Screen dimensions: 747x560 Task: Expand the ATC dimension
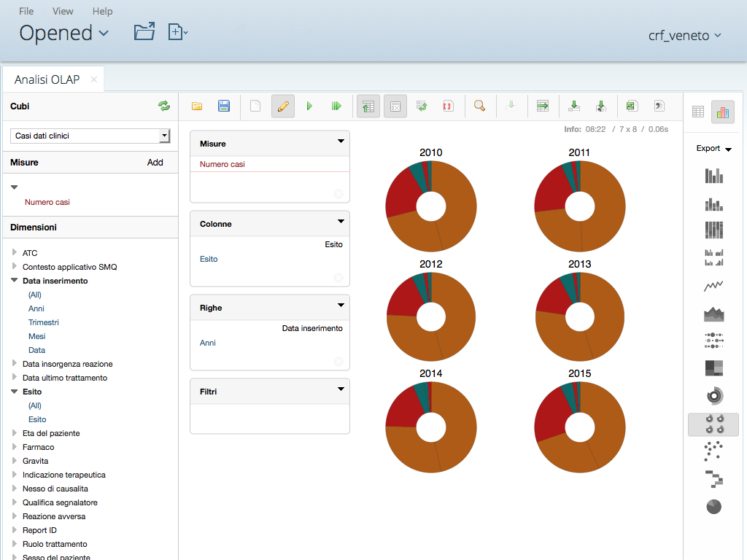[15, 252]
